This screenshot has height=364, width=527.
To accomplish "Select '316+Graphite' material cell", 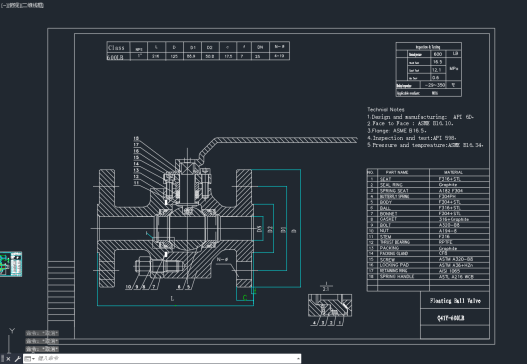I will tap(453, 219).
